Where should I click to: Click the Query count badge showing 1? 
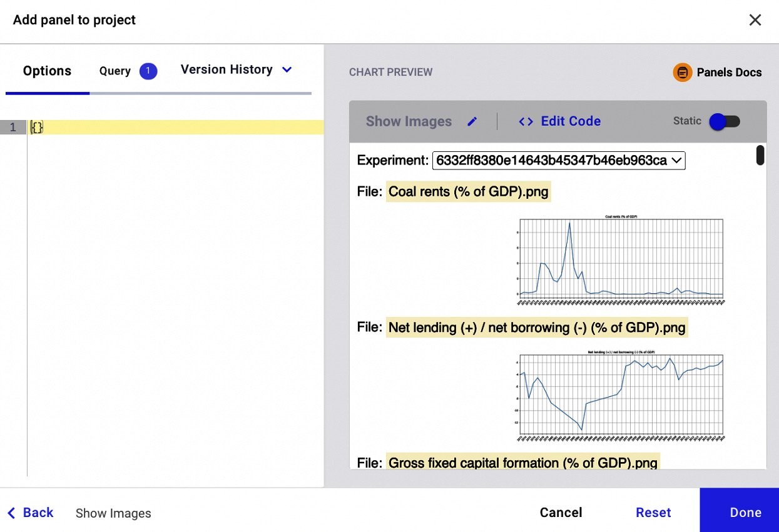pyautogui.click(x=148, y=71)
